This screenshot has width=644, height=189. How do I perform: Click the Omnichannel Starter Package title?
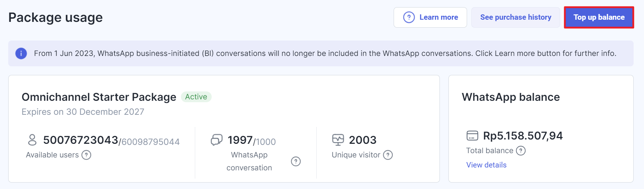click(x=99, y=97)
